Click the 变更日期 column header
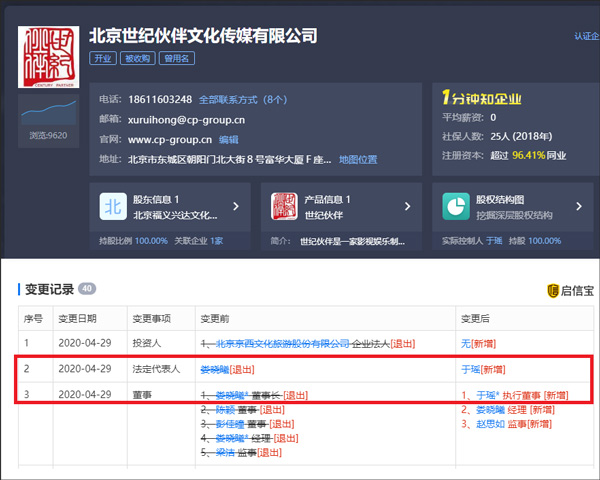 pos(77,318)
